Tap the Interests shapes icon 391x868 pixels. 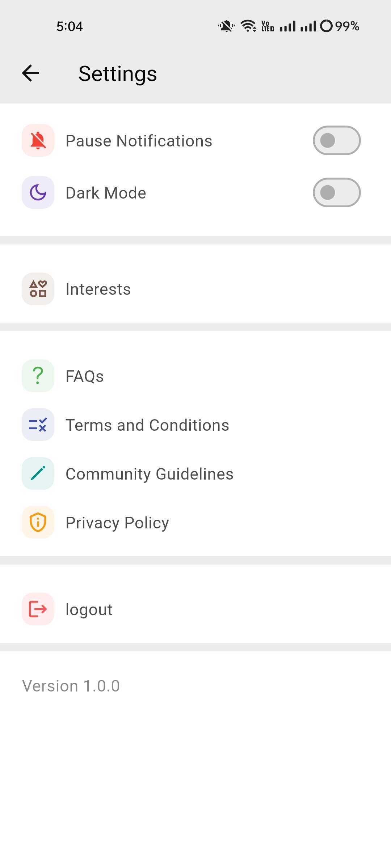point(38,289)
